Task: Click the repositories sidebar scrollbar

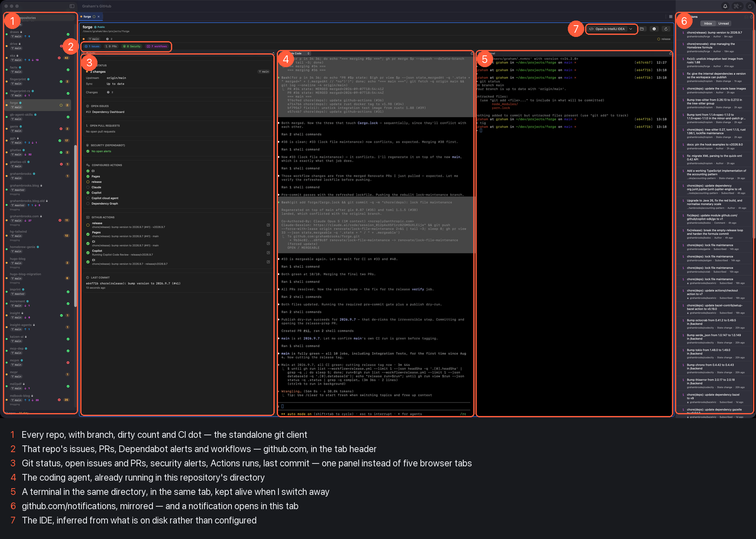Action: point(75,226)
